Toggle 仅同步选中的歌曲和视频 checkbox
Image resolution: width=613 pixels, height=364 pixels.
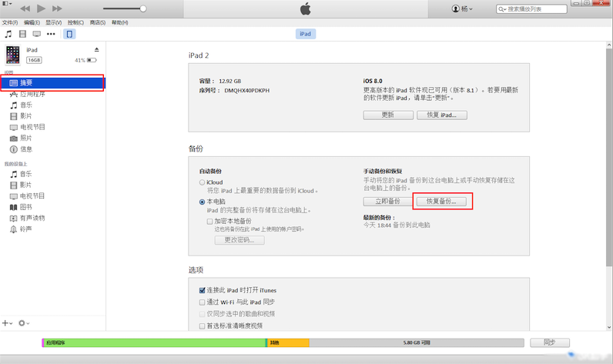202,314
